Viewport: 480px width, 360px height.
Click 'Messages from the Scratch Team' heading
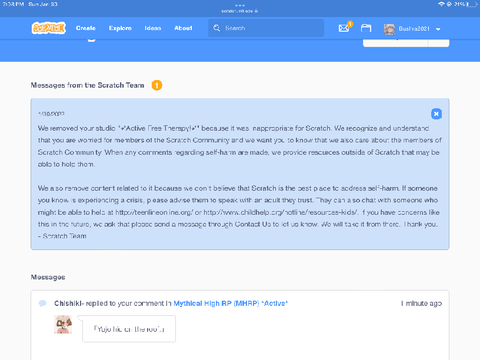pyautogui.click(x=87, y=85)
